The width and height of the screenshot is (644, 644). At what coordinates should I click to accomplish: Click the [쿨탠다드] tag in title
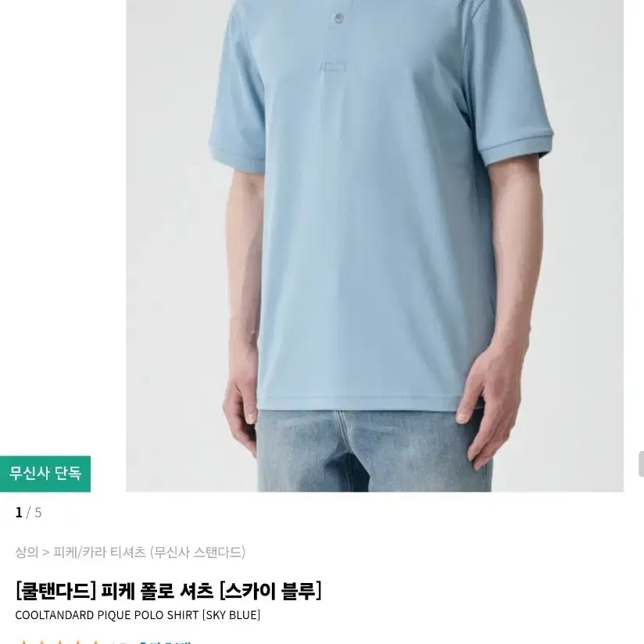point(55,591)
